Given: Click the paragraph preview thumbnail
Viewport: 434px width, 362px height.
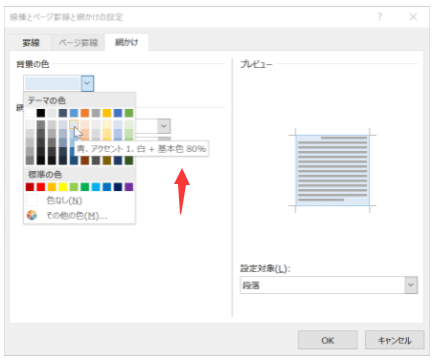Looking at the screenshot, I should tap(332, 170).
